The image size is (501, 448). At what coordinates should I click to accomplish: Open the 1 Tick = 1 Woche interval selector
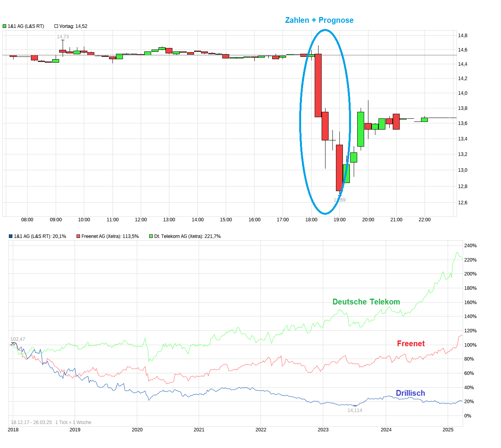point(73,422)
